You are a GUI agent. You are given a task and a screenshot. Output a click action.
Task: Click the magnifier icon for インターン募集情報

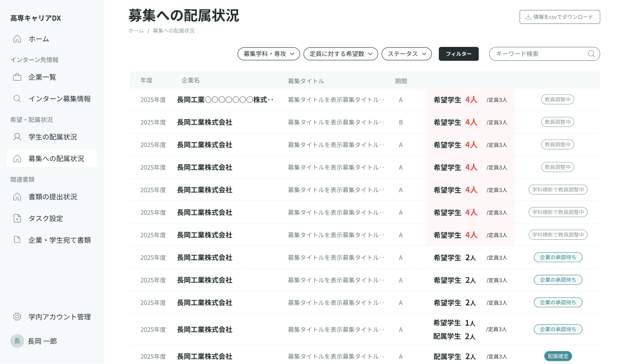17,99
